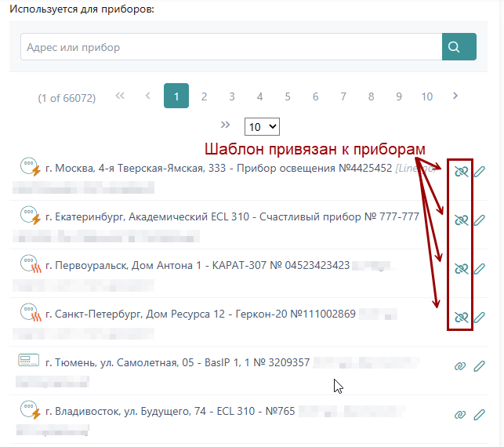Go to next page using right chevron
This screenshot has height=447, width=504.
(455, 96)
